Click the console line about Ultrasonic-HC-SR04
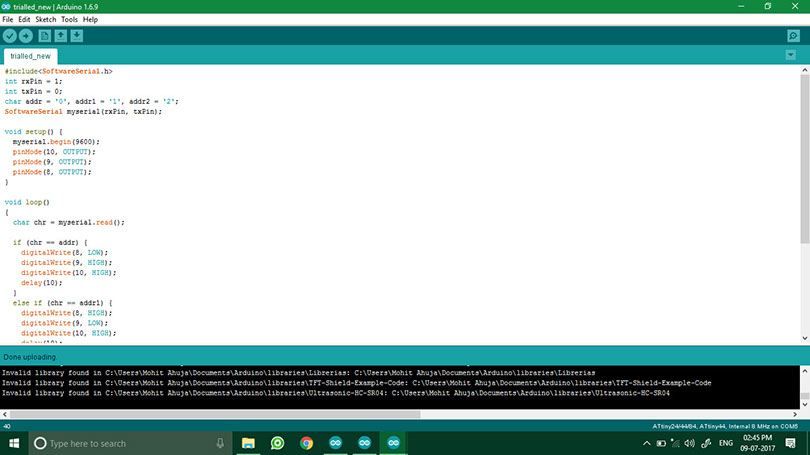Viewport: 810px width, 455px height. point(336,393)
